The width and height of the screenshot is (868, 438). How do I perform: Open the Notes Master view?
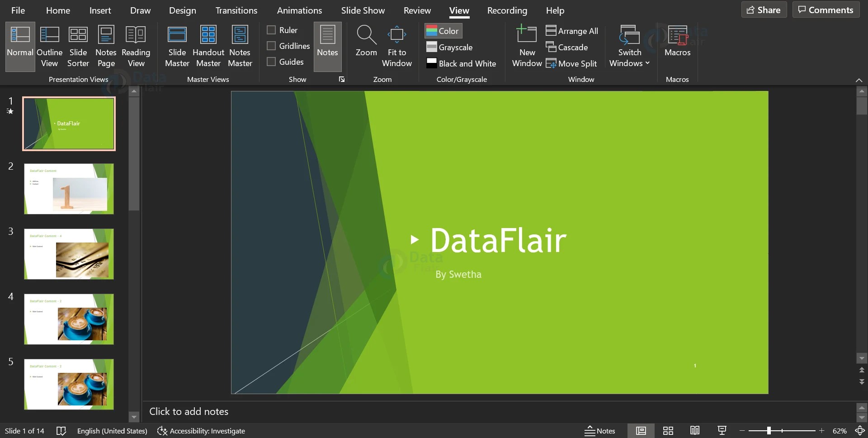[240, 45]
